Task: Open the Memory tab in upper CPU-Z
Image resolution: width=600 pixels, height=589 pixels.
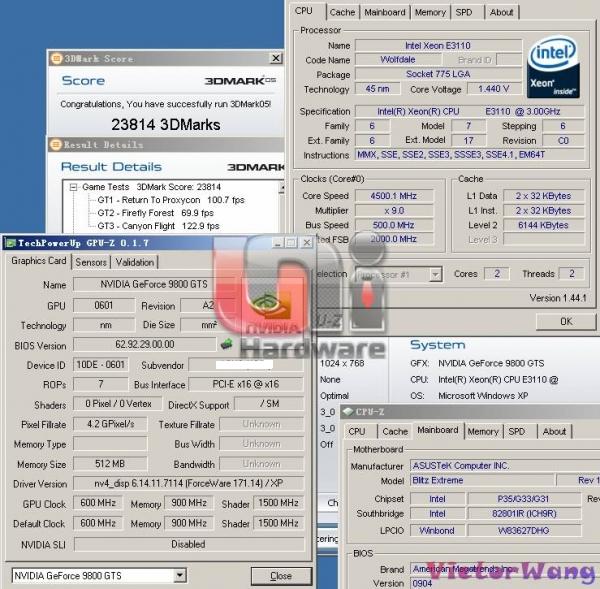Action: 430,12
